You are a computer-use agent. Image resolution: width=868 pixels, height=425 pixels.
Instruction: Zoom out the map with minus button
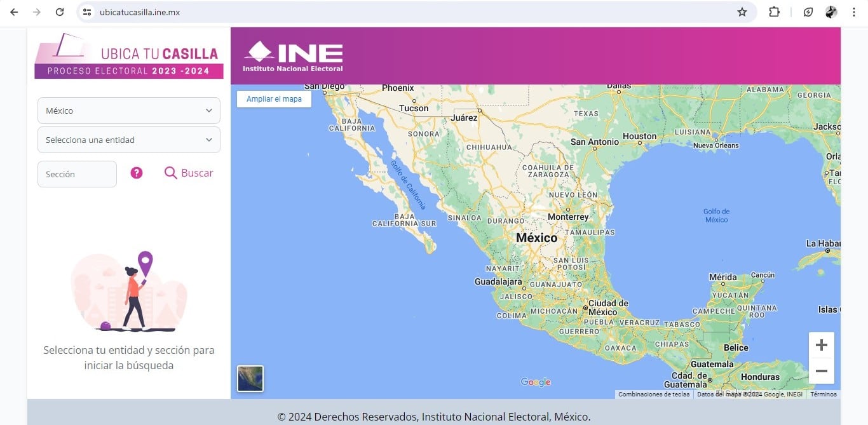(x=821, y=370)
